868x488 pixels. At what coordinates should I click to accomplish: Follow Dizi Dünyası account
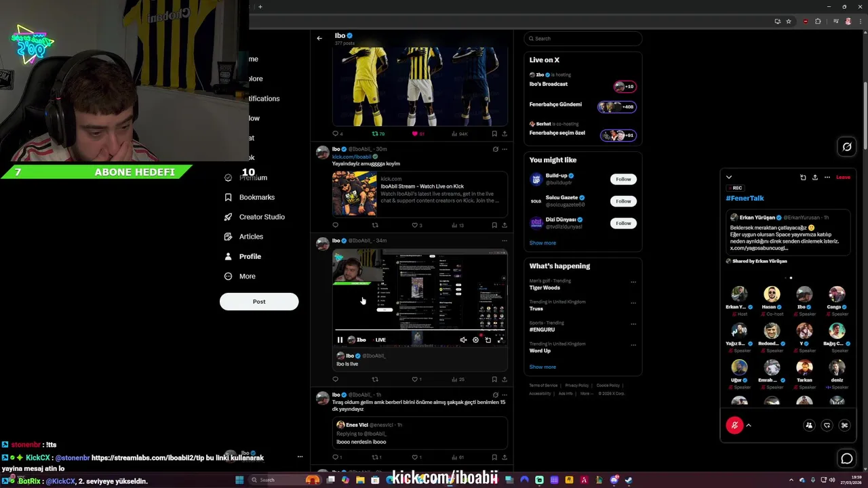tap(623, 223)
